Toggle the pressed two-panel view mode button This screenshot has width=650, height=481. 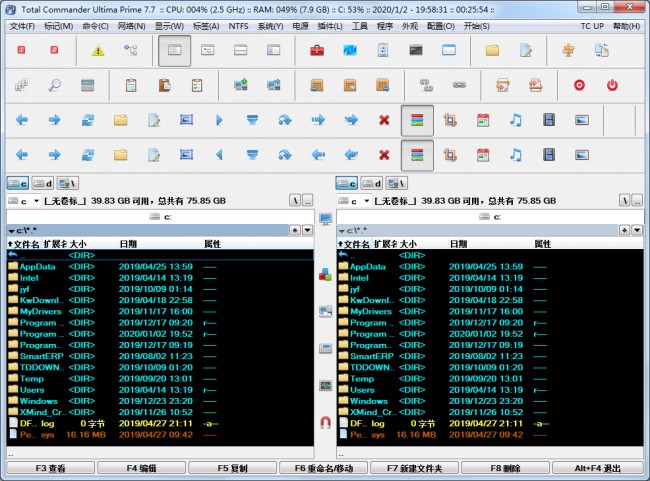coord(175,51)
